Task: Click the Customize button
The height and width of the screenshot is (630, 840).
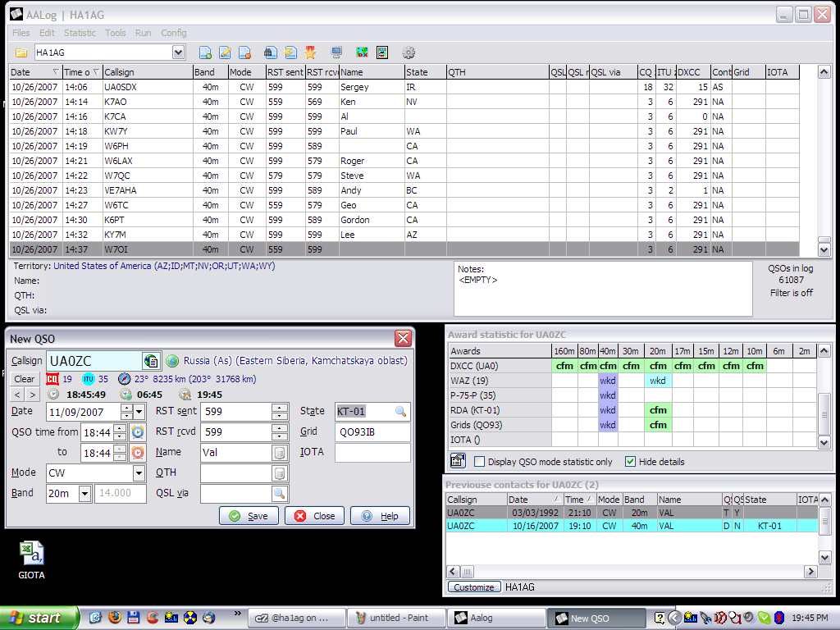Action: click(474, 587)
